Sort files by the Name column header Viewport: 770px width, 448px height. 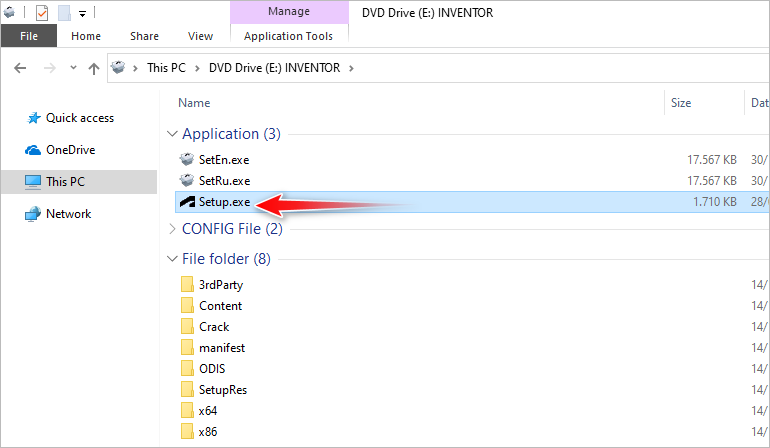tap(194, 102)
